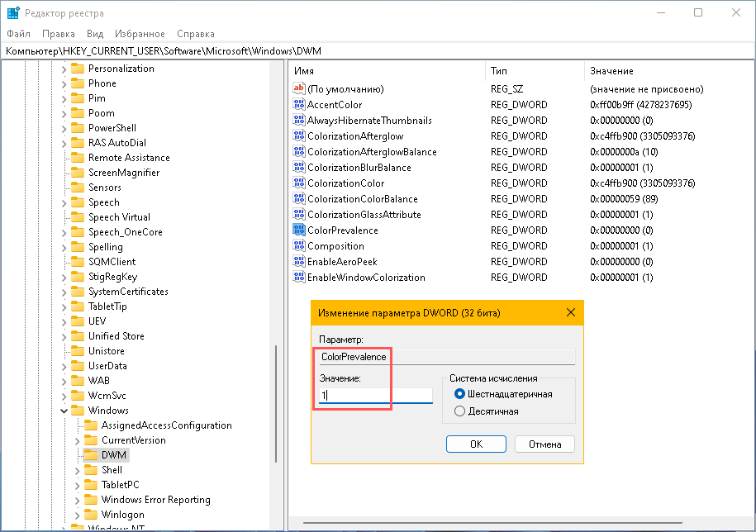
Task: Click the (По умолчанию) string value icon
Action: coord(299,89)
